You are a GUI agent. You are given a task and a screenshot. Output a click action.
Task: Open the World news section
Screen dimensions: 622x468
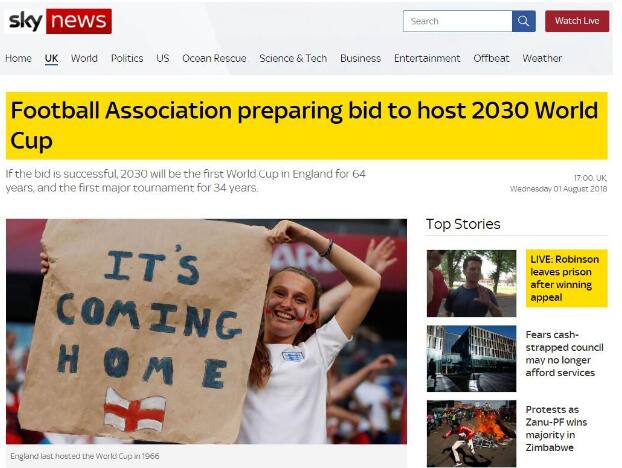click(84, 58)
